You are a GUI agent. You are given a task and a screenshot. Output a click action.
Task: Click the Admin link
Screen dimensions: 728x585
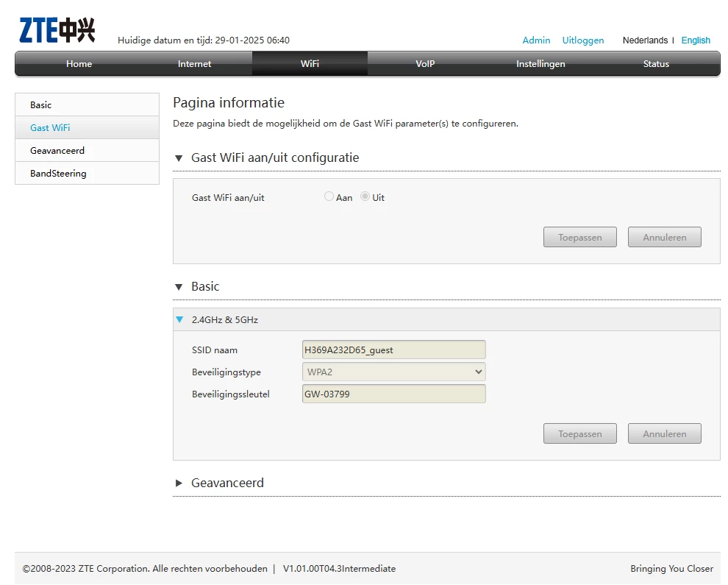tap(536, 40)
